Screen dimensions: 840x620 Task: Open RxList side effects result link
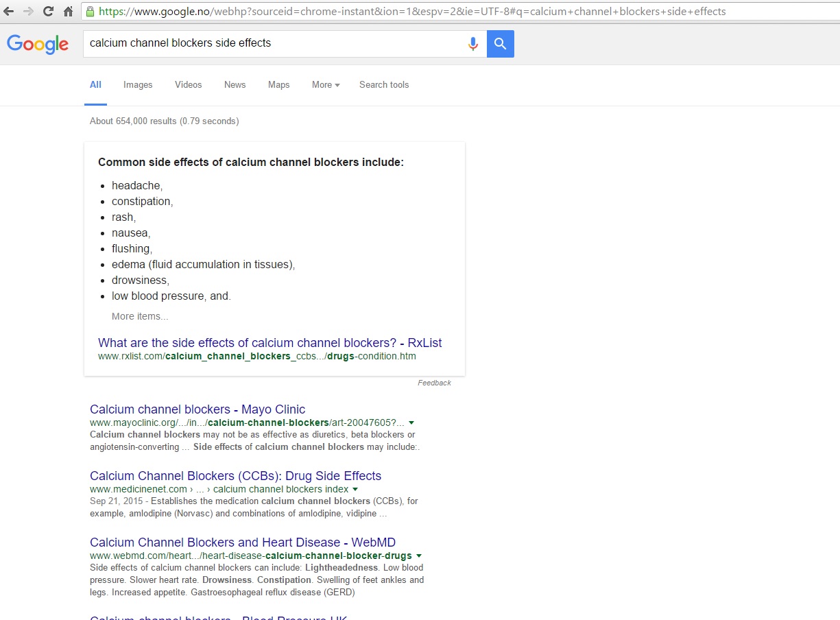point(270,343)
